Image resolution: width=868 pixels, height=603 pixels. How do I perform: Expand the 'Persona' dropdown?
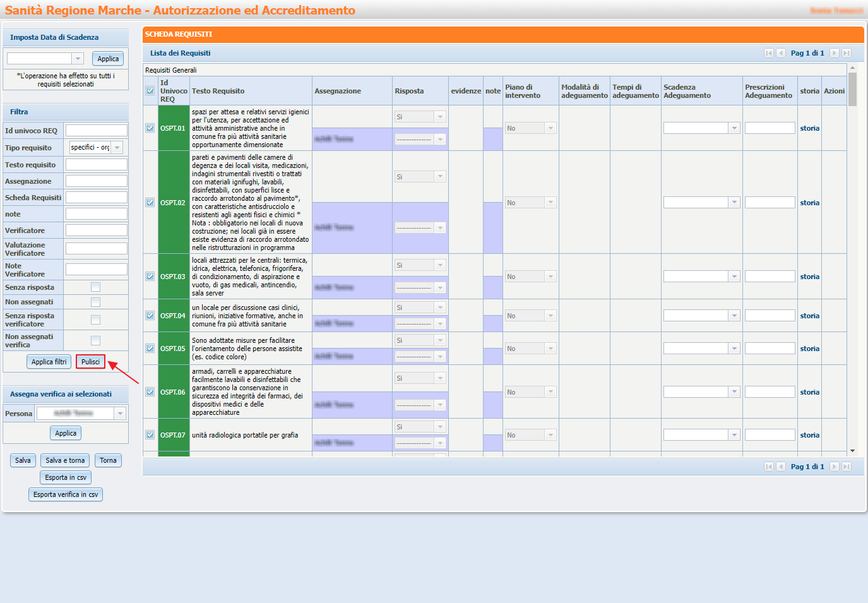point(119,414)
